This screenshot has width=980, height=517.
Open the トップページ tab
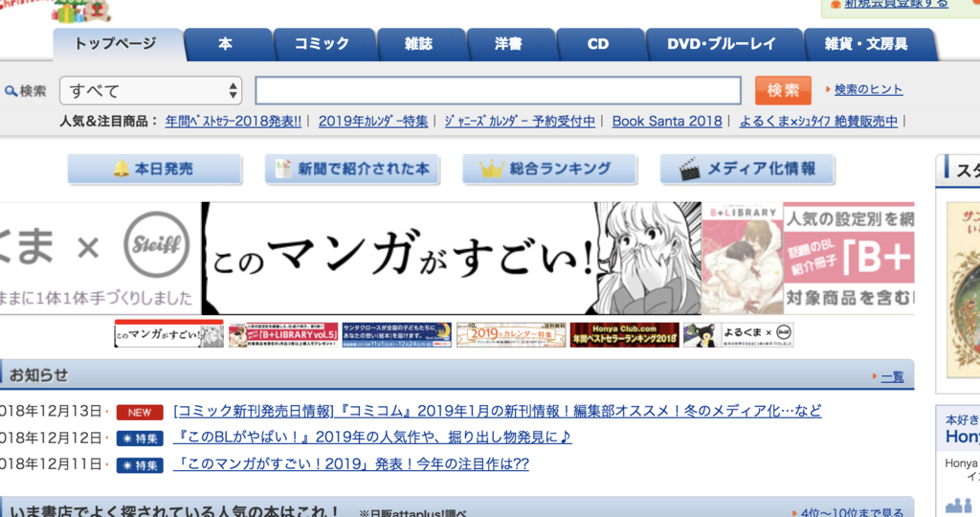click(x=118, y=44)
